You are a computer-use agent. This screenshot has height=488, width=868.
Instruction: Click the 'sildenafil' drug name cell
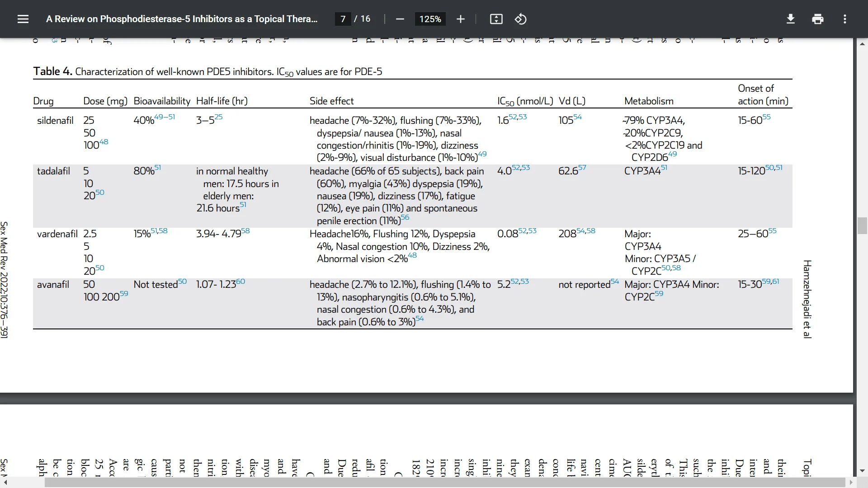pos(55,121)
